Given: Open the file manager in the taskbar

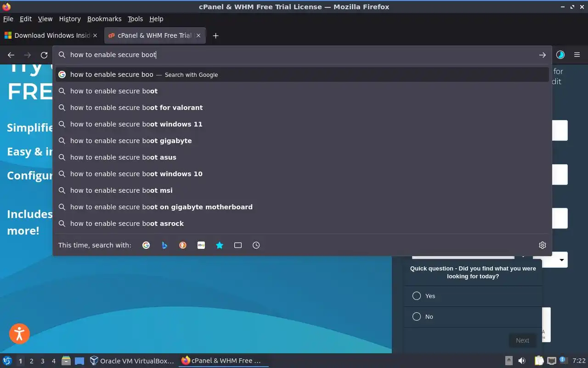Looking at the screenshot, I should (x=66, y=361).
